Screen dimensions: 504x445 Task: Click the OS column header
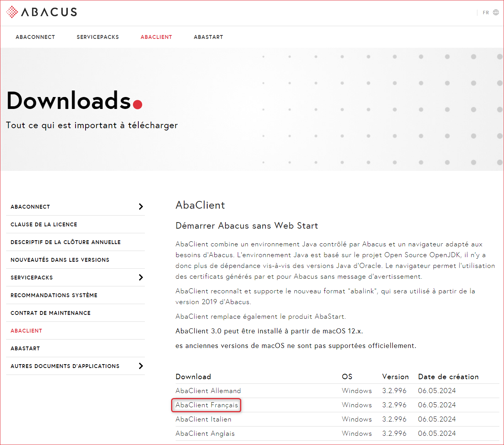point(347,377)
